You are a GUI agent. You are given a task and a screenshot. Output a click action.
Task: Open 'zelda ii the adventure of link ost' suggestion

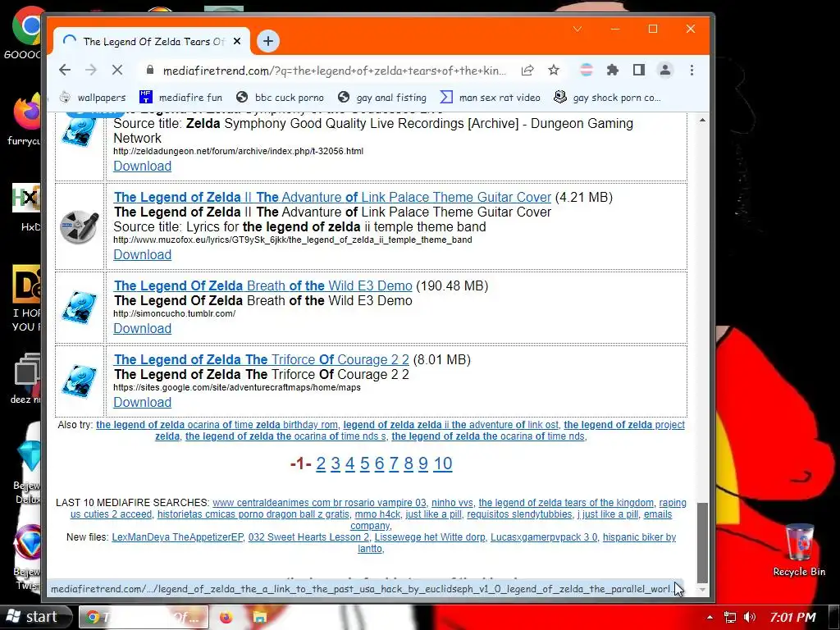(450, 425)
